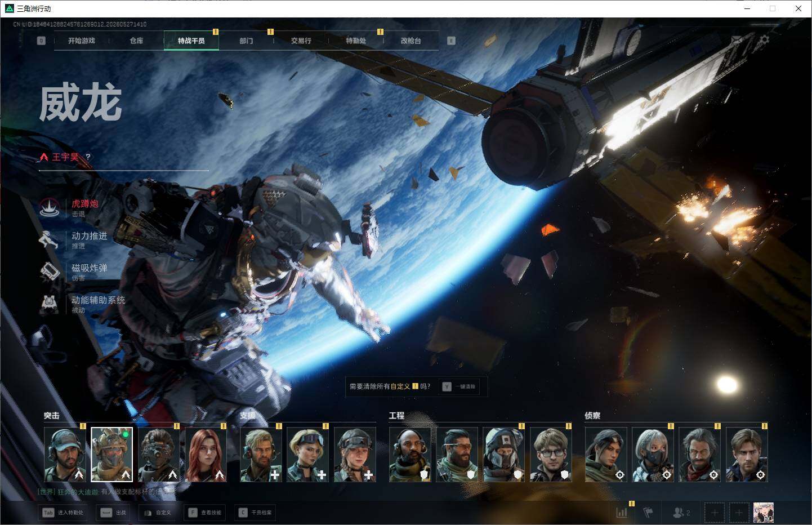Screen dimensions: 812x525
Task: Select the fully helmeted engineer portrait
Action: coord(504,455)
